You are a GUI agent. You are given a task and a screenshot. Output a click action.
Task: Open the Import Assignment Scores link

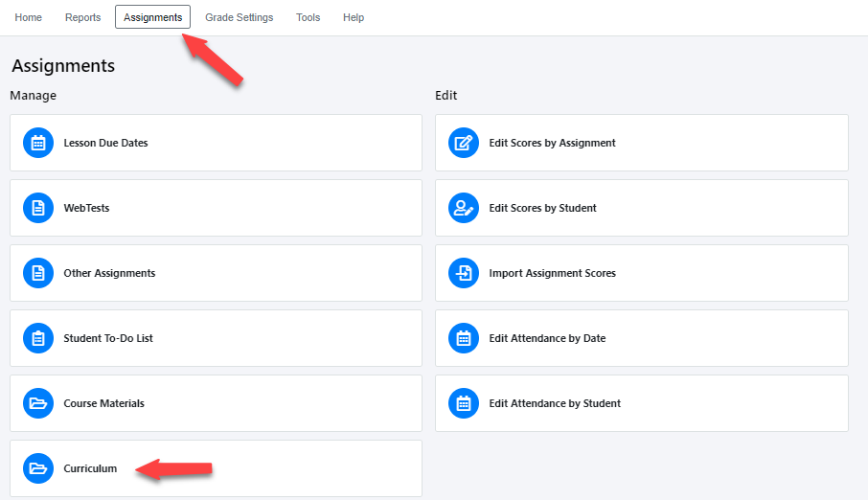(x=552, y=273)
